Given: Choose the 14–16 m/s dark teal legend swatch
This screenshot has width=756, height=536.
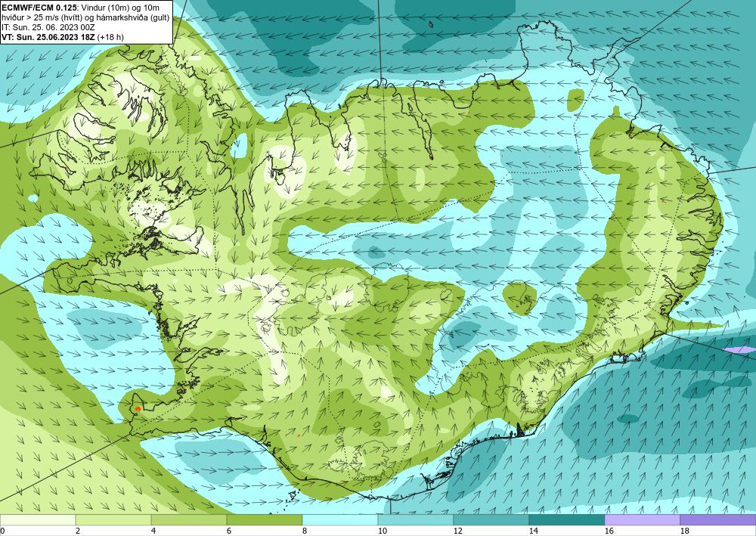Looking at the screenshot, I should pyautogui.click(x=567, y=520).
